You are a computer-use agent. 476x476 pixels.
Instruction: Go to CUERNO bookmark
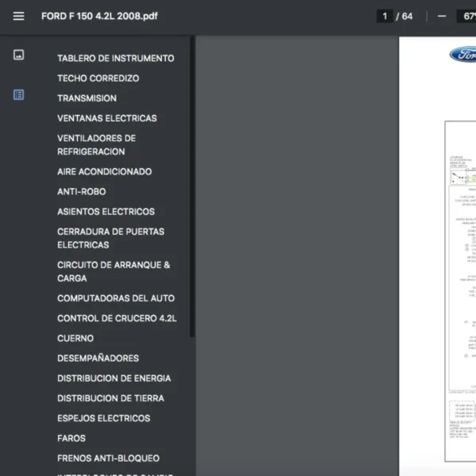pos(75,338)
